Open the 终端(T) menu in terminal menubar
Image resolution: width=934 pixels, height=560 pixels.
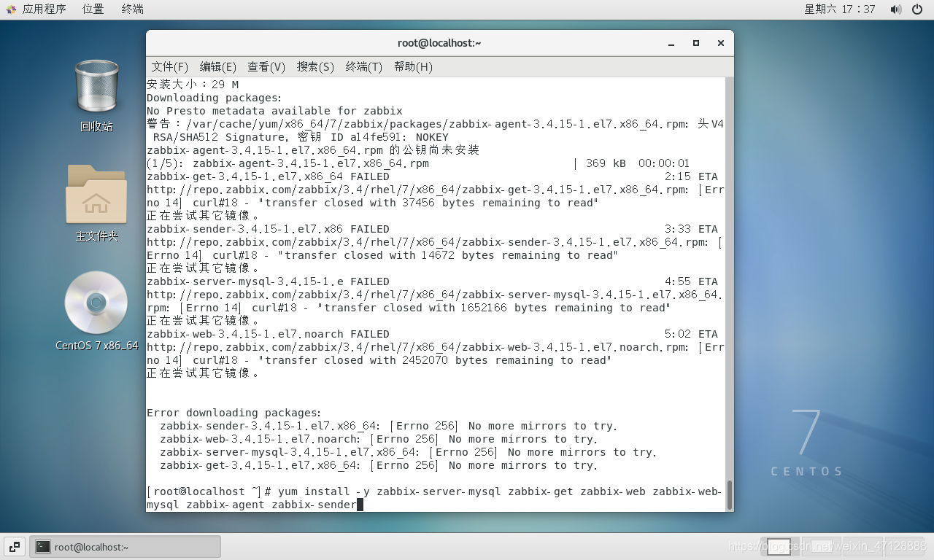[x=363, y=66]
